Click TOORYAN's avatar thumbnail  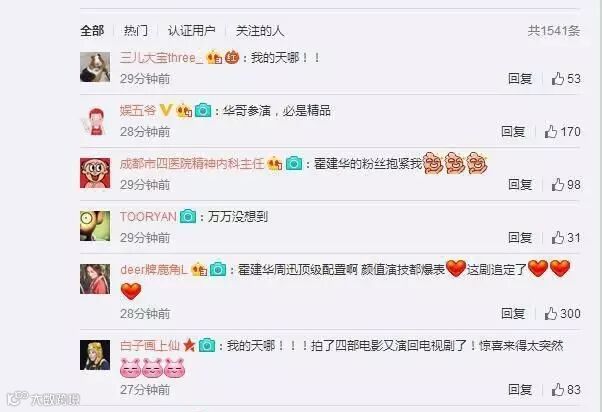(x=95, y=226)
